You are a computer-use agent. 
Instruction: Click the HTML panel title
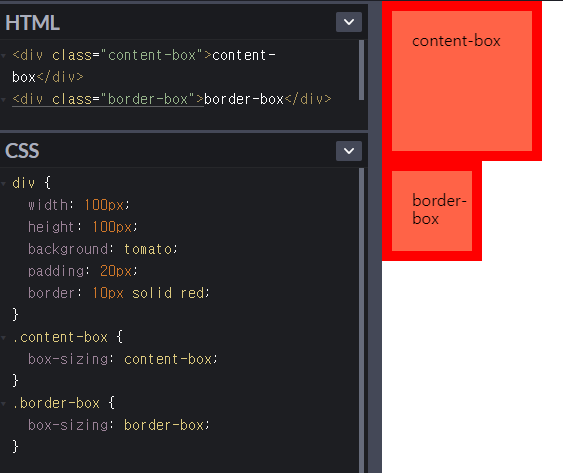click(32, 23)
